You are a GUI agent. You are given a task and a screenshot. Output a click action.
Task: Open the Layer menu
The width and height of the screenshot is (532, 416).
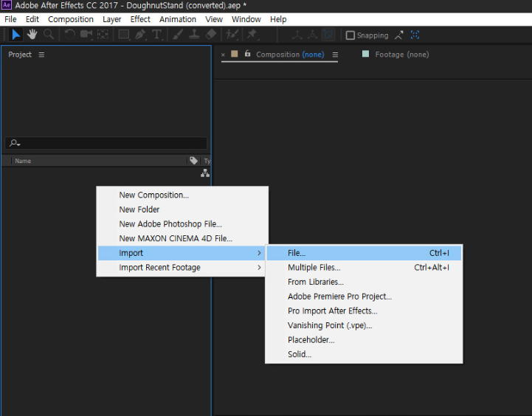pyautogui.click(x=112, y=19)
